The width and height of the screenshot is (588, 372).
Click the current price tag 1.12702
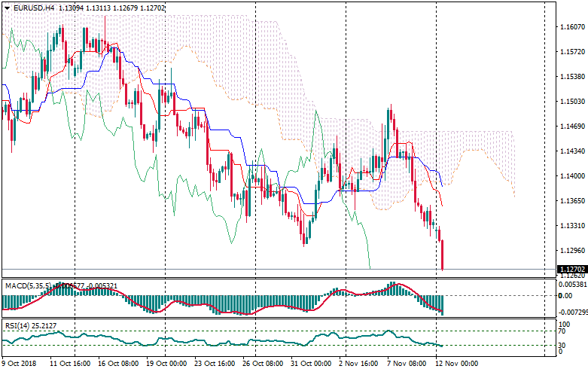coord(571,269)
